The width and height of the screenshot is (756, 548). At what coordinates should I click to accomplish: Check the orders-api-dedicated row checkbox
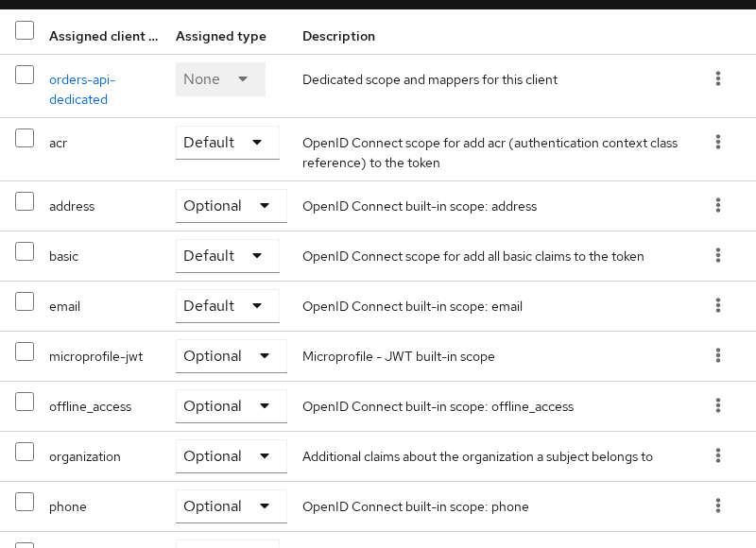point(25,75)
